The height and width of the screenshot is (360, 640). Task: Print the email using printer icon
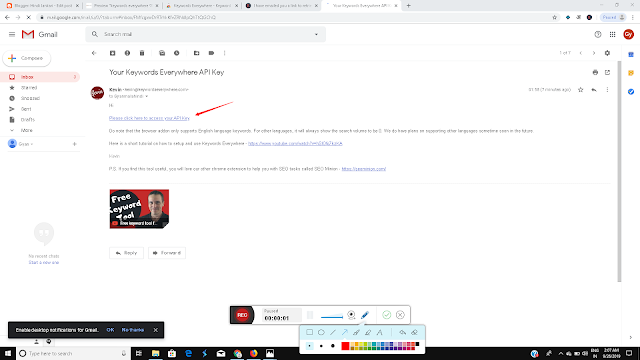tap(595, 72)
